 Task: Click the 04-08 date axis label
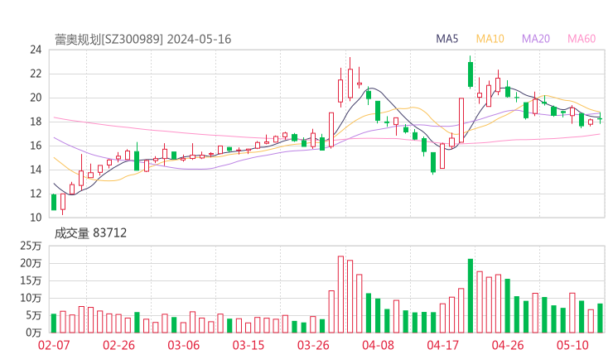tap(378, 345)
